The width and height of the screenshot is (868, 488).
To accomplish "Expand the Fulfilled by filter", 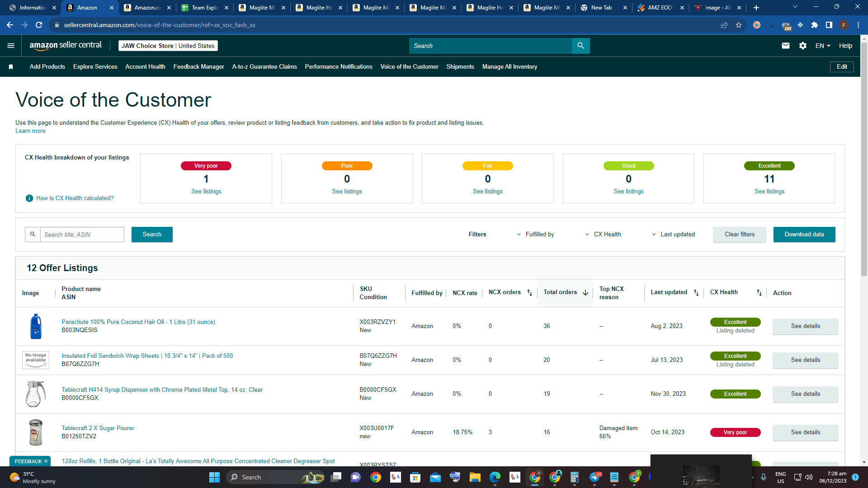I will pos(535,235).
